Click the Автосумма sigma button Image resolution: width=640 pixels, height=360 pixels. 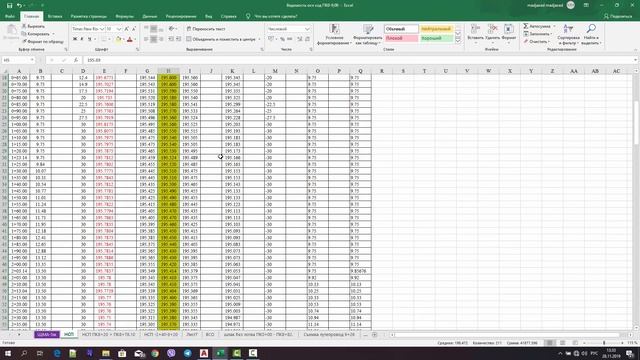pyautogui.click(x=538, y=26)
